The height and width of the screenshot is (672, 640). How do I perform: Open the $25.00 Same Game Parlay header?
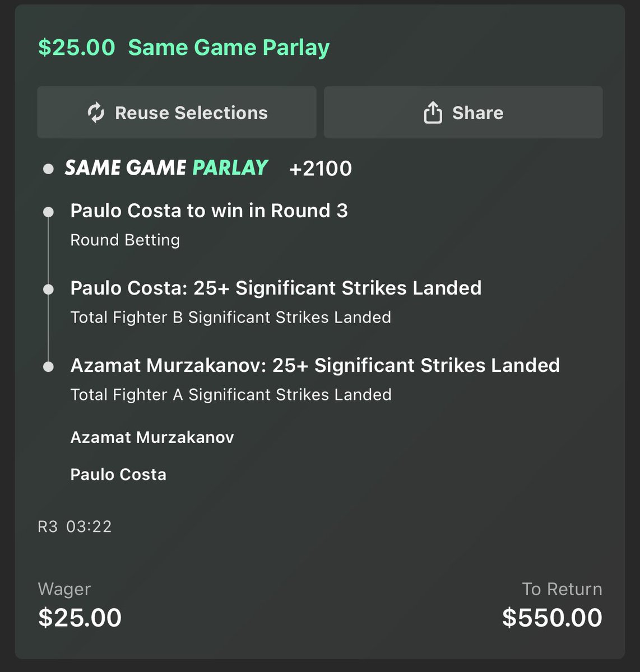tap(184, 48)
